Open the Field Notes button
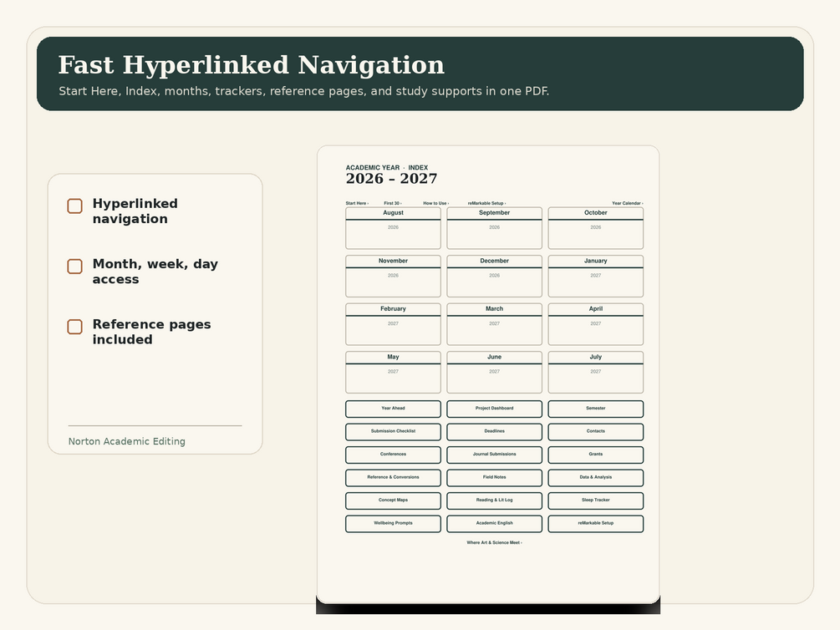The height and width of the screenshot is (630, 840). 495,478
